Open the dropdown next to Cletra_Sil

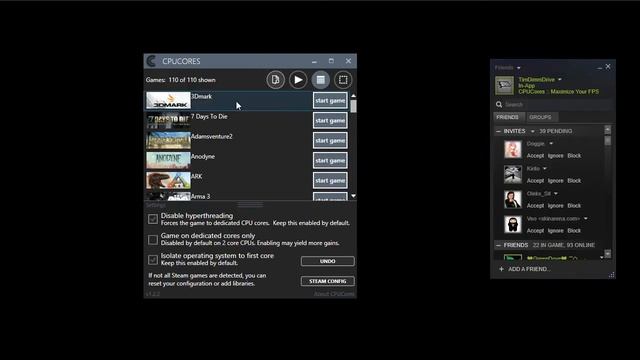(x=556, y=193)
